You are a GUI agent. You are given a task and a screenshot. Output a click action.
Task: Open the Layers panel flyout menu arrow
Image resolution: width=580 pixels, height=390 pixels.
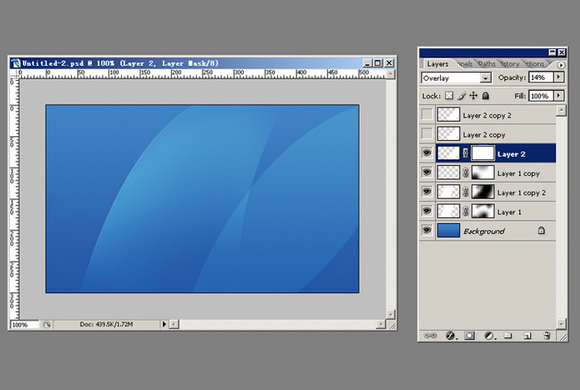point(561,65)
